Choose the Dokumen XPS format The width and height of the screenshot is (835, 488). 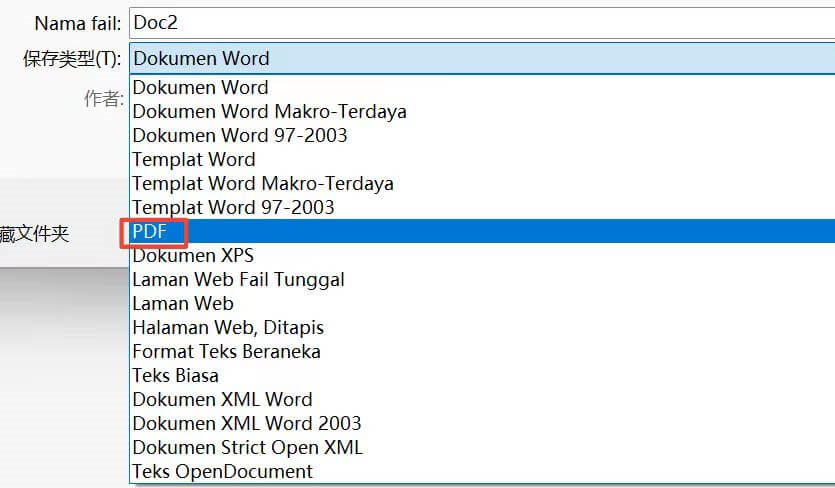[193, 255]
